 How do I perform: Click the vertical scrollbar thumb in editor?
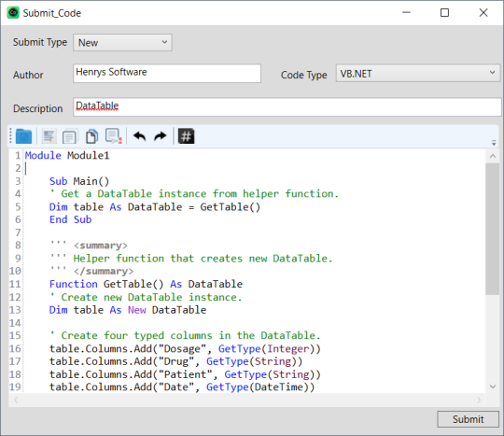[492, 229]
